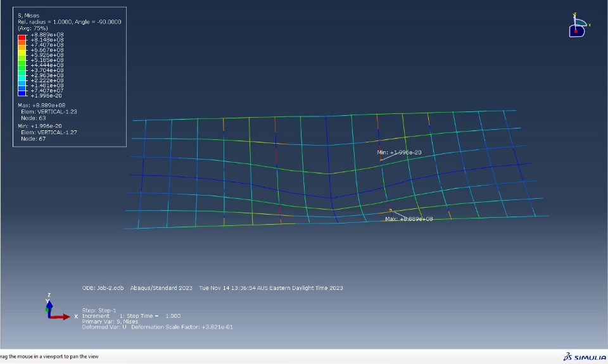Click 'Elem: VERTICAL-1.23' in the legend

tap(49, 111)
